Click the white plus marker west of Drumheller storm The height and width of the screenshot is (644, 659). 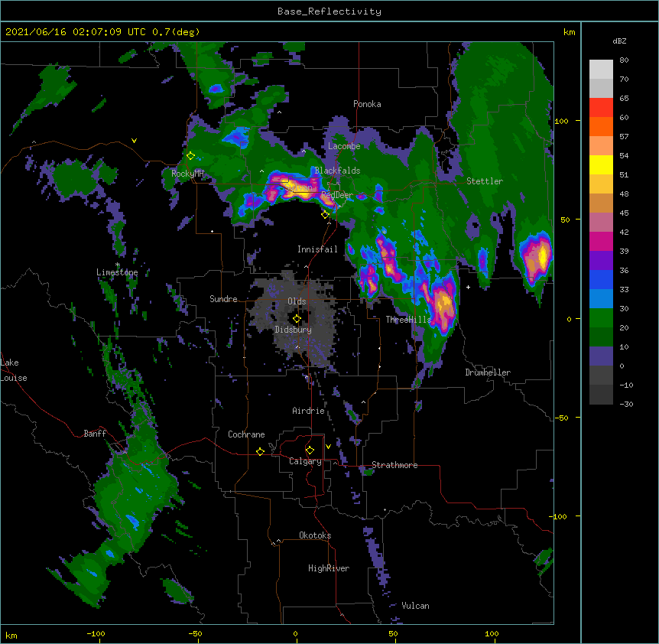click(x=468, y=287)
